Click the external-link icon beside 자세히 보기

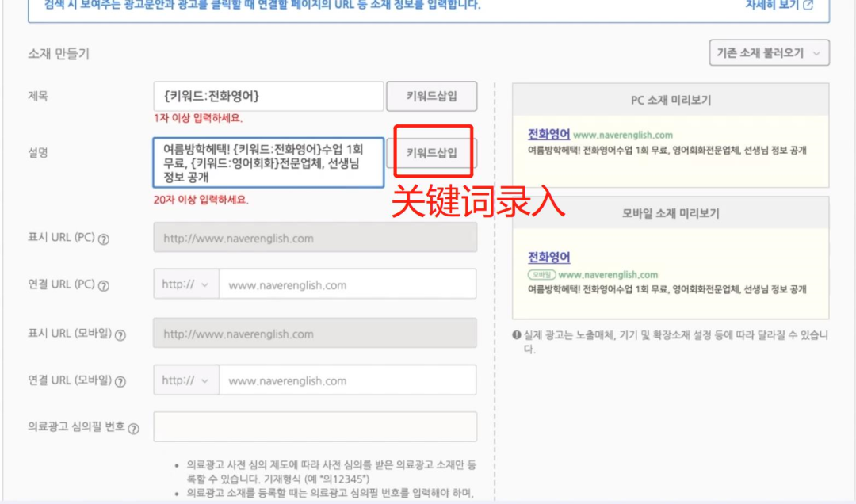coord(808,5)
